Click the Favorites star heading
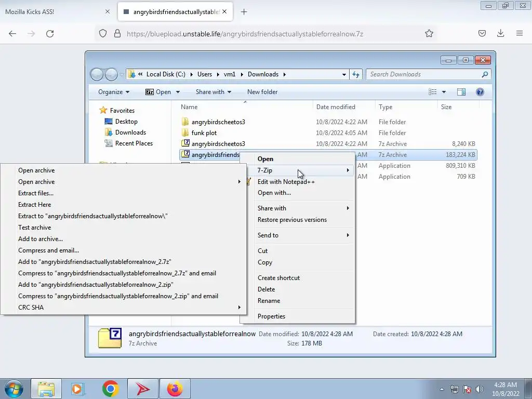Viewport: 532px width, 399px height. click(x=117, y=110)
